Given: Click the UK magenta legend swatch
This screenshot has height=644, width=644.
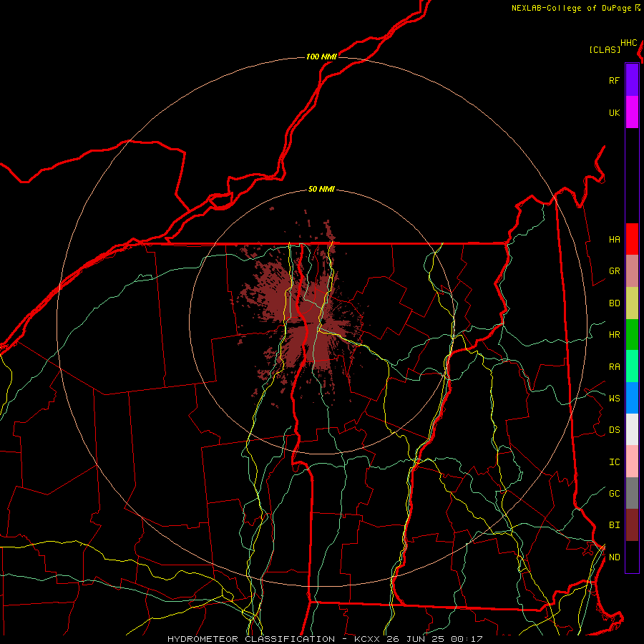Looking at the screenshot, I should coord(632,112).
